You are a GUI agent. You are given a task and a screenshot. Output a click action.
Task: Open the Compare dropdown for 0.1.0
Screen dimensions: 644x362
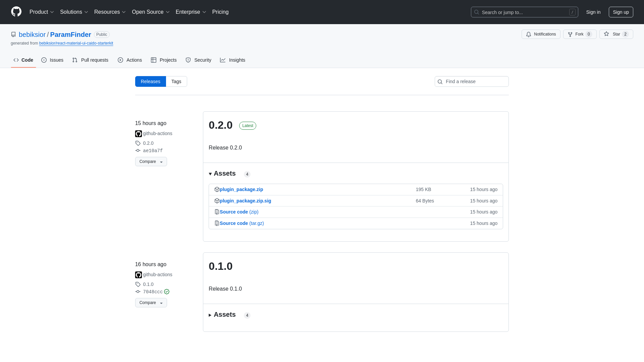tap(151, 302)
